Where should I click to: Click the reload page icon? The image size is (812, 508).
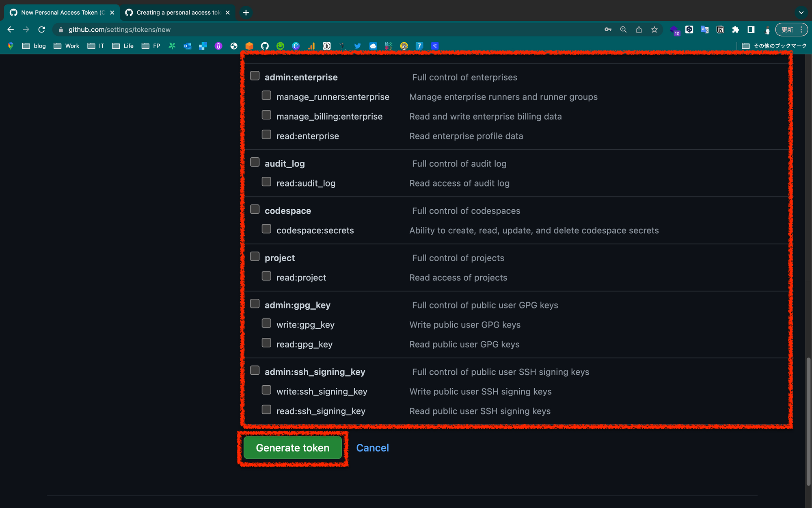click(41, 30)
